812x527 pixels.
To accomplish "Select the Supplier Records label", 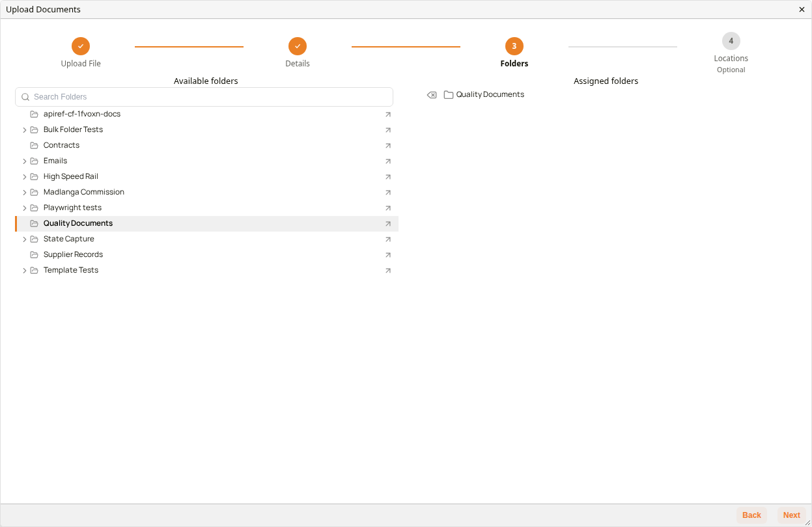I will (73, 255).
